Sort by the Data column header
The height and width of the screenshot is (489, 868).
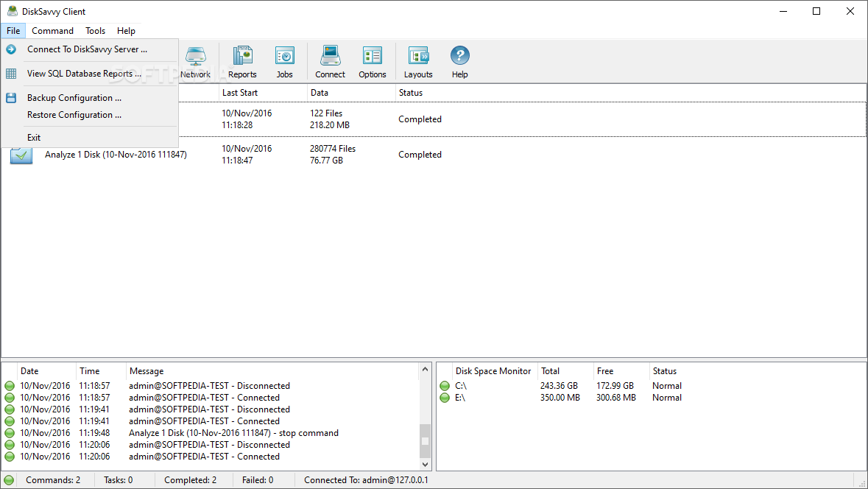click(x=351, y=93)
